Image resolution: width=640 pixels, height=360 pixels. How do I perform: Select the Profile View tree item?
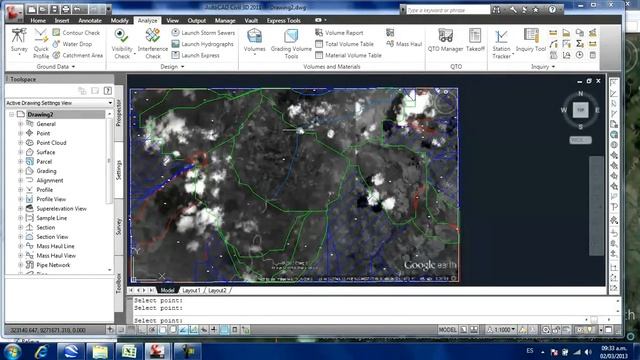(x=51, y=199)
